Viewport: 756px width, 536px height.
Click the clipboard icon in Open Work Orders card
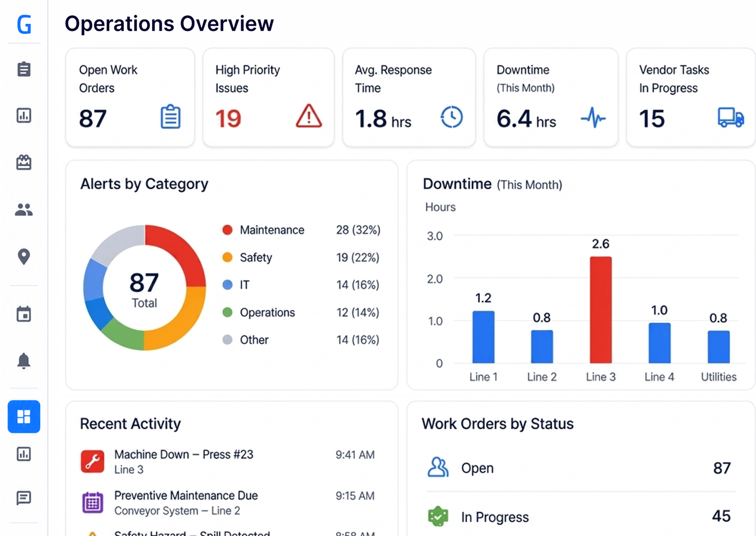tap(170, 117)
